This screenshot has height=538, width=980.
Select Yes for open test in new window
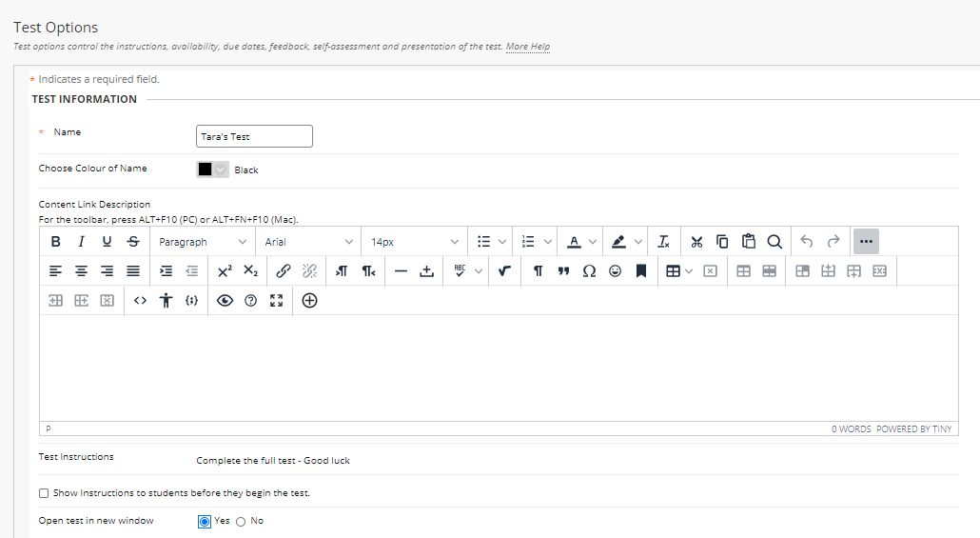coord(205,522)
